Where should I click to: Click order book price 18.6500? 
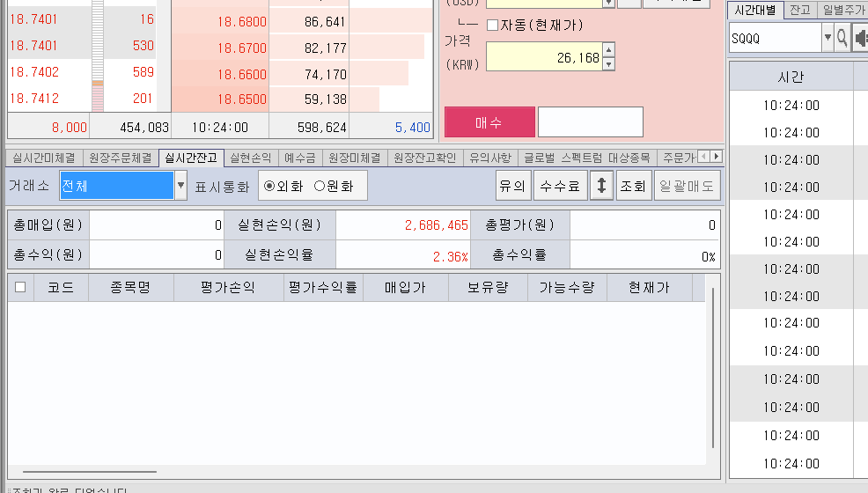point(242,99)
